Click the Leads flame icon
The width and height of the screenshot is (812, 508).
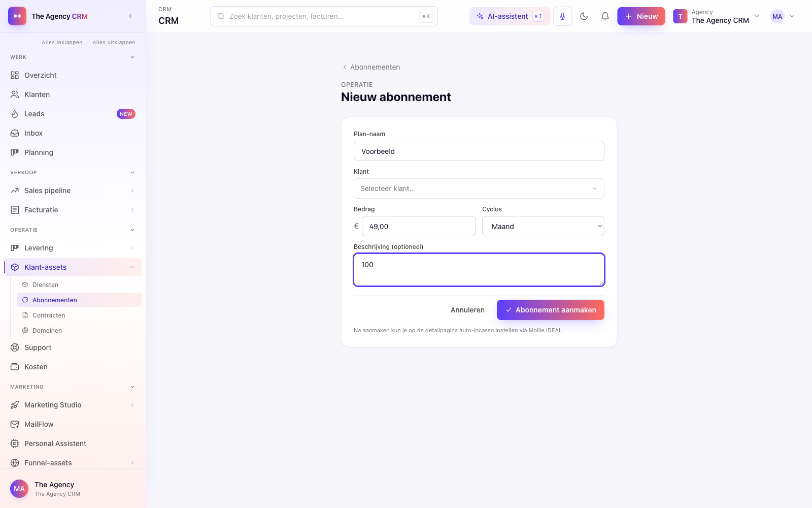pyautogui.click(x=15, y=114)
